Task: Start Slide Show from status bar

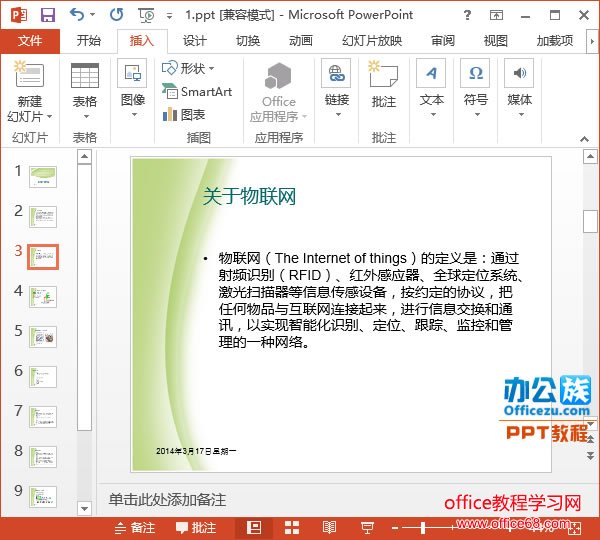Action: click(x=367, y=528)
